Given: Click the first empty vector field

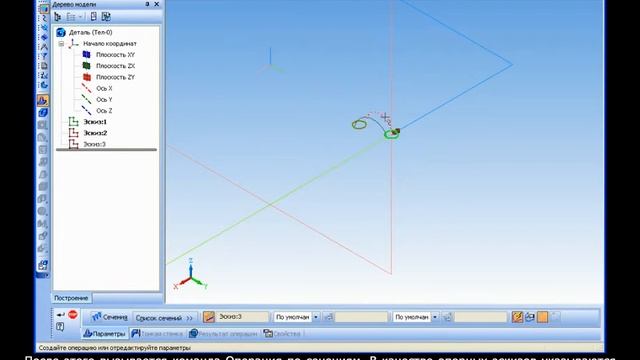Looking at the screenshot, I should click(x=361, y=317).
